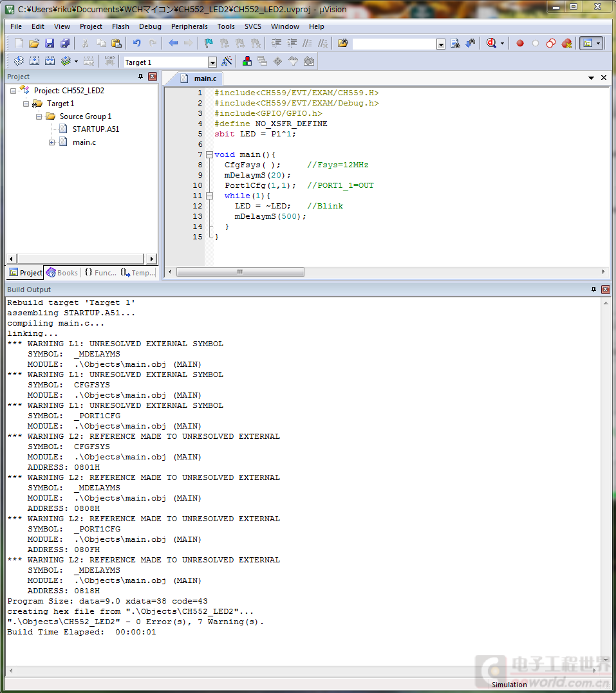This screenshot has width=616, height=693.
Task: Collapse the Project: CH552_LED2 tree node
Action: pos(14,91)
